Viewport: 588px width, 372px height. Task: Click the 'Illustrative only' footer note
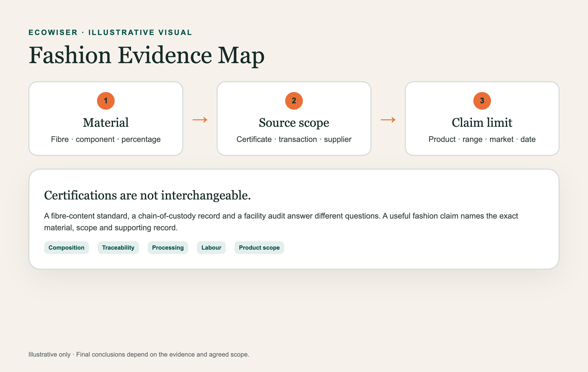coord(139,354)
